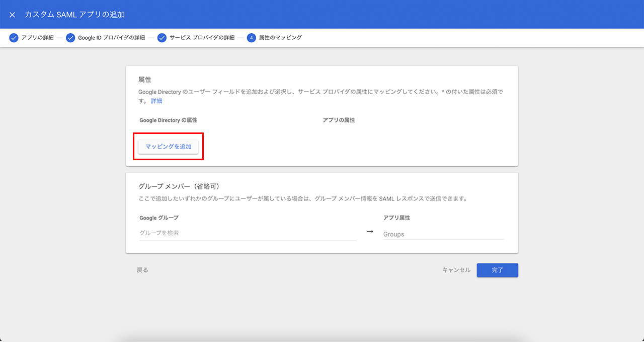Close the カスタム SAML アプリの追加 dialog
644x342 pixels.
tap(13, 15)
